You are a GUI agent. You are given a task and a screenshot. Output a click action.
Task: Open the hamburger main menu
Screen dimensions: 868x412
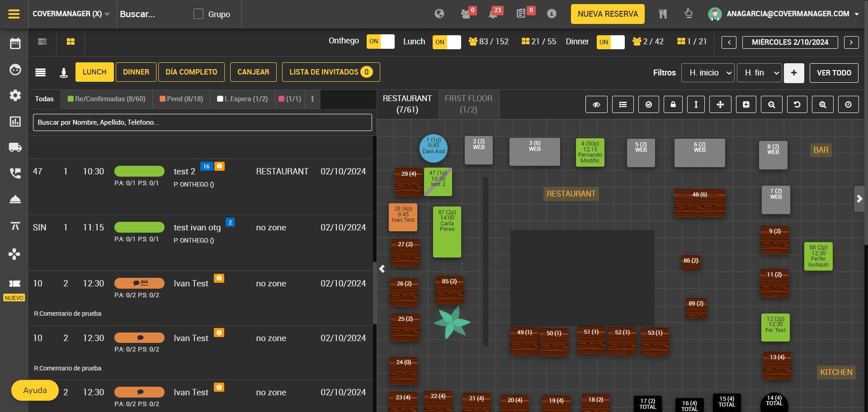coord(14,14)
